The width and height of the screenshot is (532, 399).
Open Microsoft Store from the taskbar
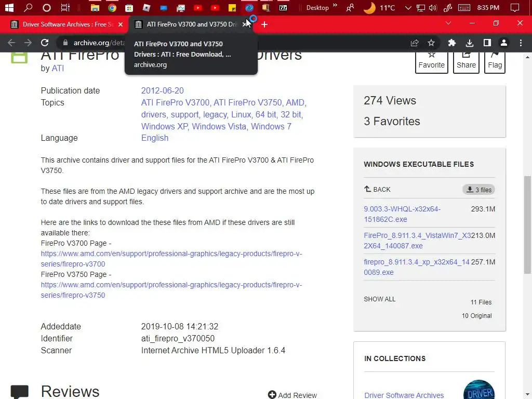[129, 7]
